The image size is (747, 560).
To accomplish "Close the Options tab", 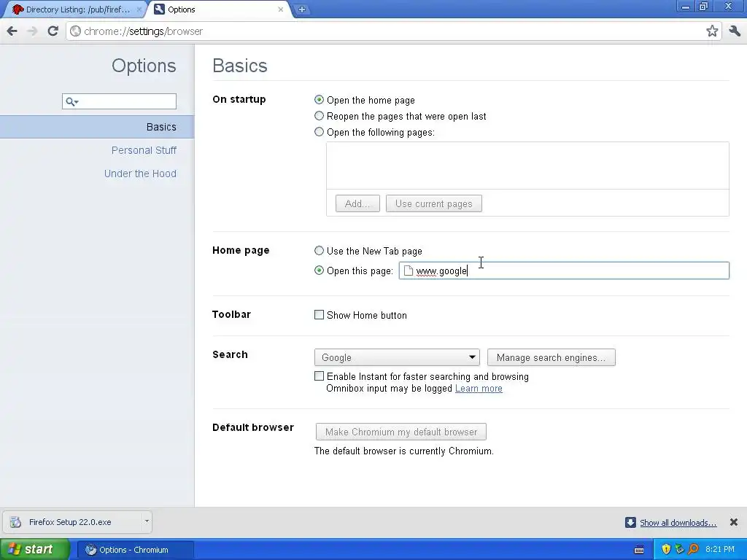I will 281,9.
